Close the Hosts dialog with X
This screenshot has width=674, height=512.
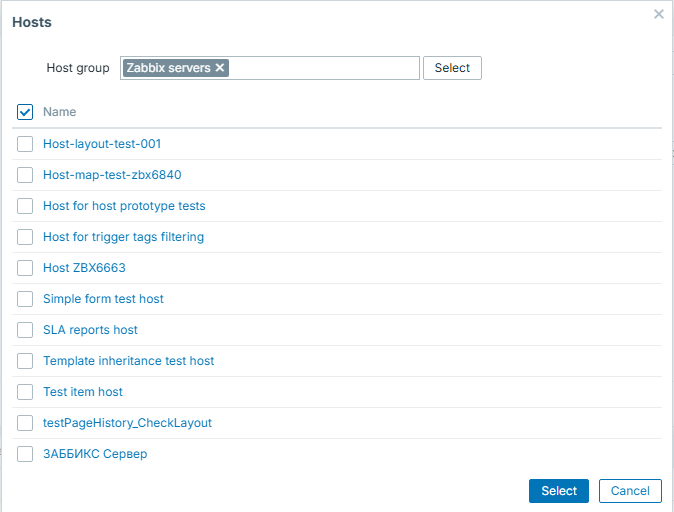658,15
